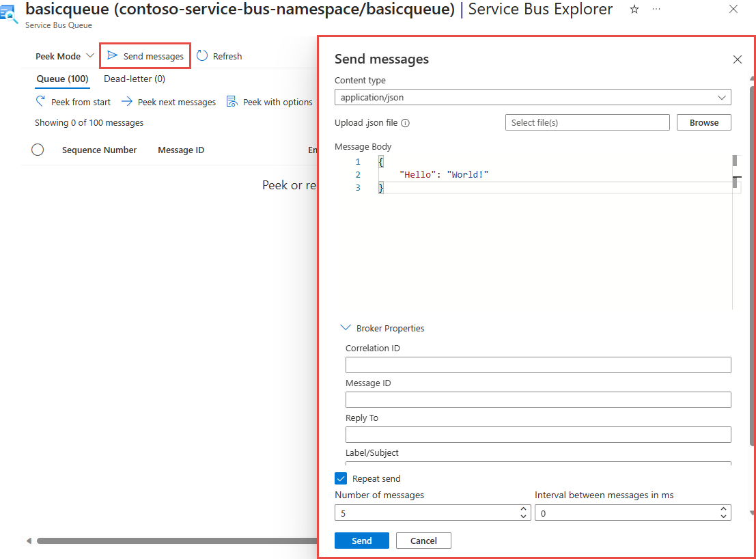The image size is (756, 559).
Task: Toggle the select-all messages radio circle
Action: pos(38,150)
